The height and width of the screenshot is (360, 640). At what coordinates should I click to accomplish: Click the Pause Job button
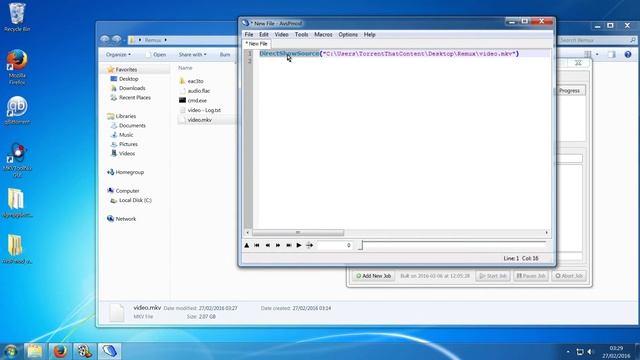point(531,276)
